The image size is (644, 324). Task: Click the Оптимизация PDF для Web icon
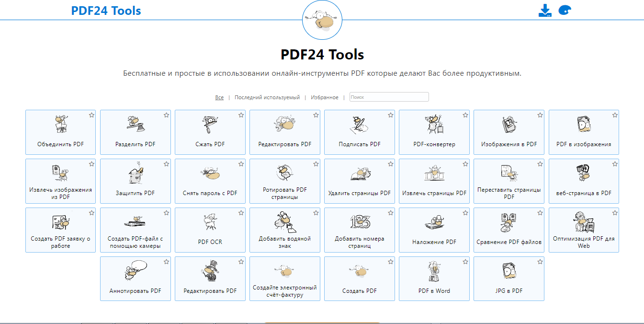coord(584,221)
